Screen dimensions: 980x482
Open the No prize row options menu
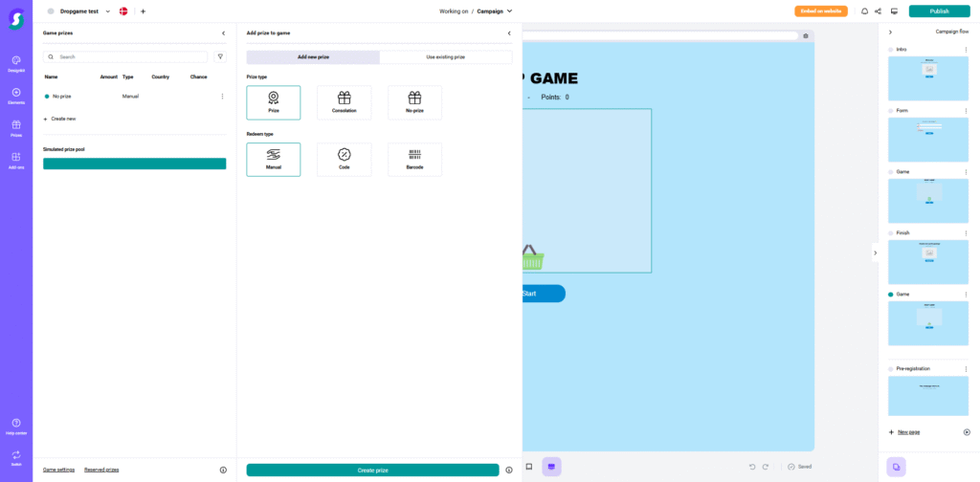[x=222, y=97]
